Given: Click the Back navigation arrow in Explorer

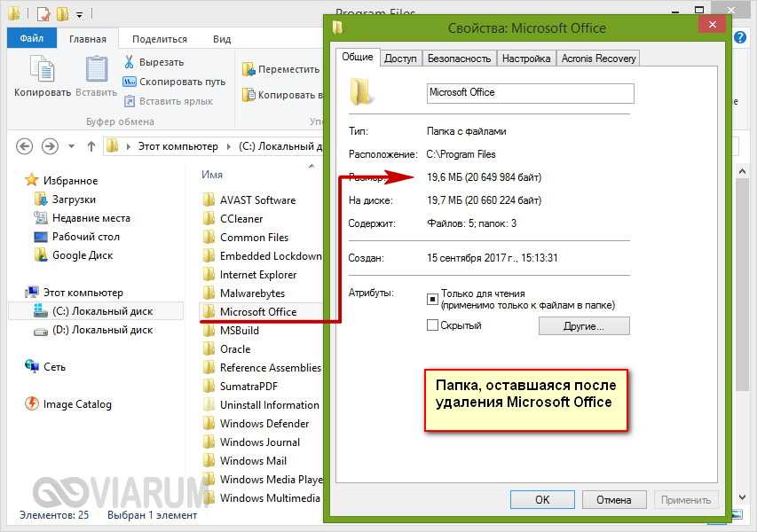Looking at the screenshot, I should click(x=25, y=145).
